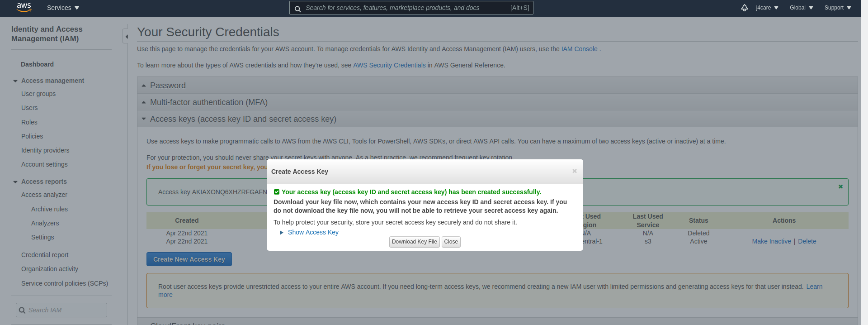
Task: Open Service control policies (SCPs)
Action: (x=65, y=283)
